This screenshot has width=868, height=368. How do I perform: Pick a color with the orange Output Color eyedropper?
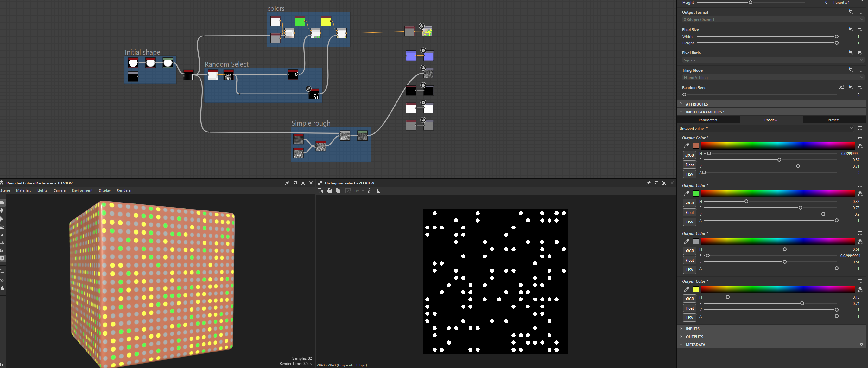click(x=686, y=146)
